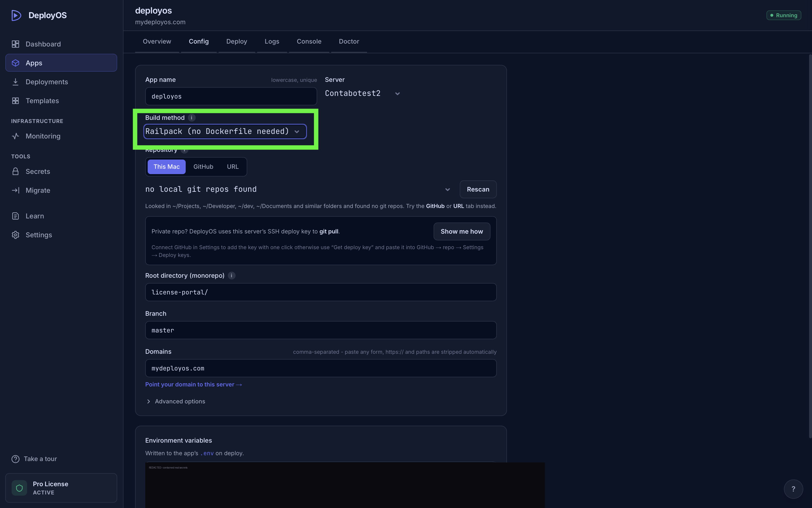Screen dimensions: 812x508
Task: Open Monitoring in the sidebar
Action: pyautogui.click(x=61, y=136)
